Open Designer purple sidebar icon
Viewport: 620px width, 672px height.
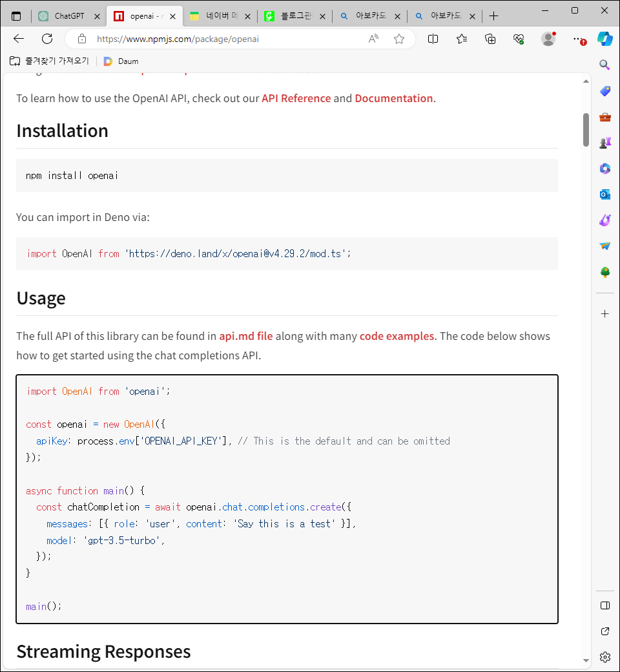(x=604, y=220)
